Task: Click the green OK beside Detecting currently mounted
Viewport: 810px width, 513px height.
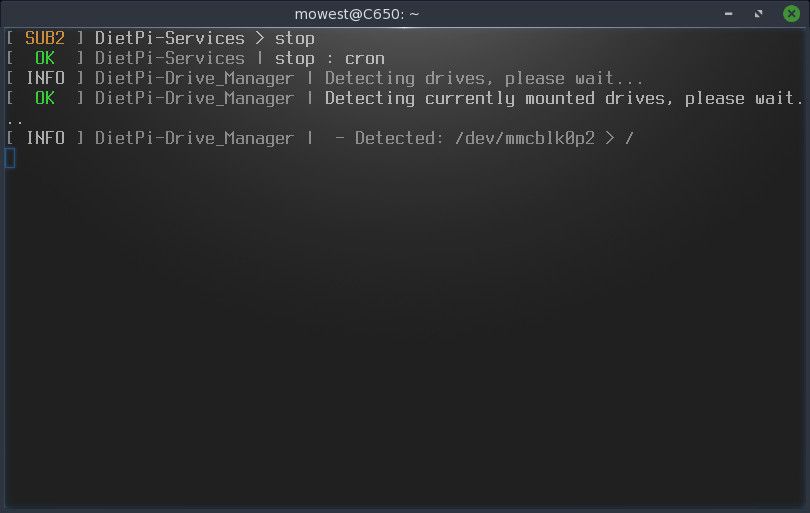Action: pyautogui.click(x=45, y=98)
